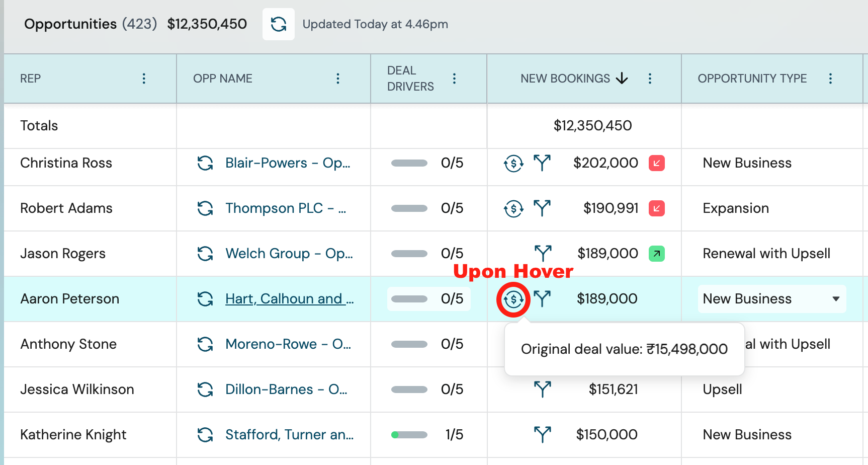Click split icon in Jason Rogers row
The image size is (868, 465).
543,254
